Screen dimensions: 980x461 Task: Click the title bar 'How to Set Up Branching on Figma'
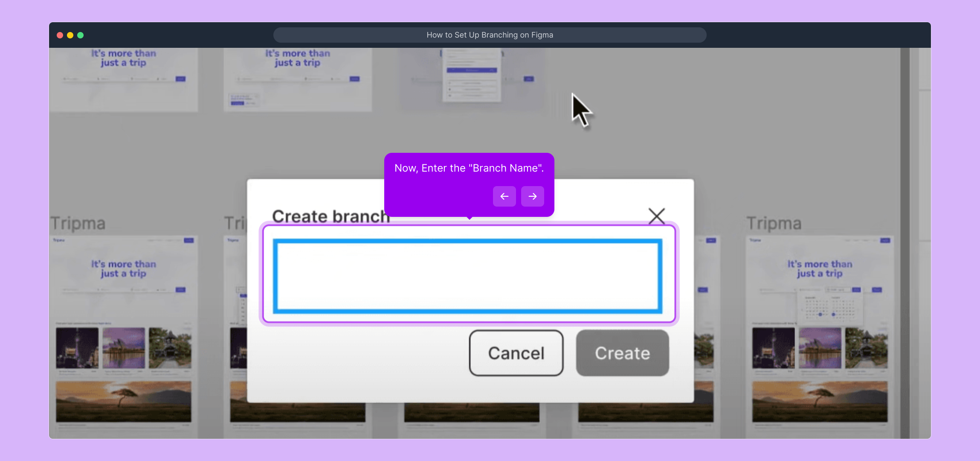[490, 35]
